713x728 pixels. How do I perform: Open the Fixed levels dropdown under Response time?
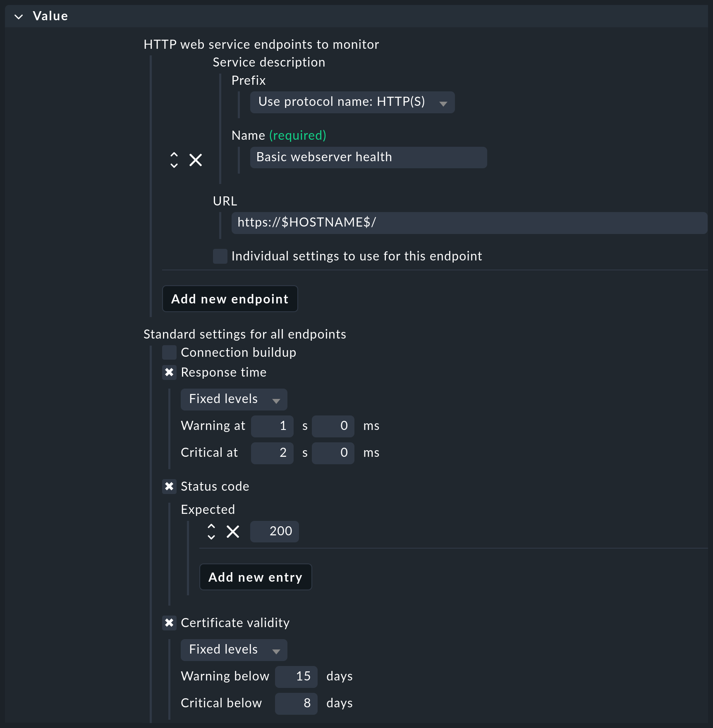[234, 399]
